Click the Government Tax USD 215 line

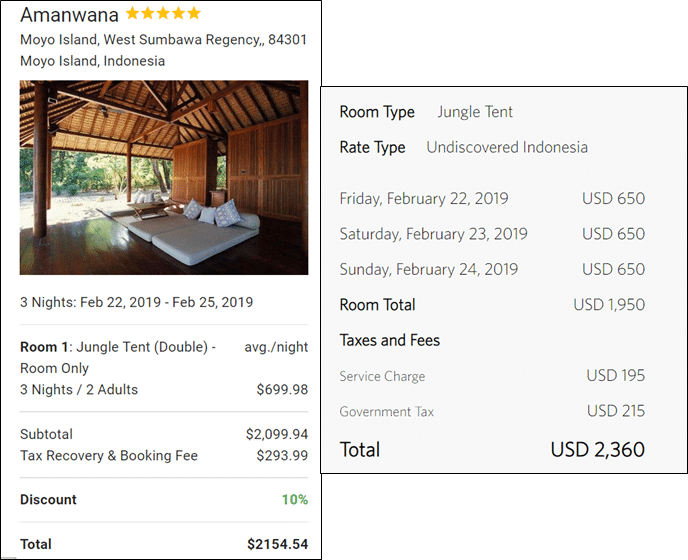(x=492, y=411)
